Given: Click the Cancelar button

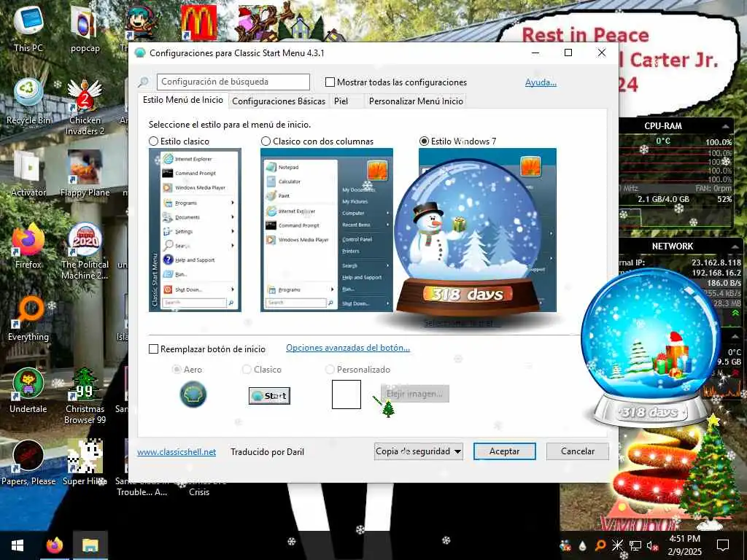Looking at the screenshot, I should (x=578, y=451).
